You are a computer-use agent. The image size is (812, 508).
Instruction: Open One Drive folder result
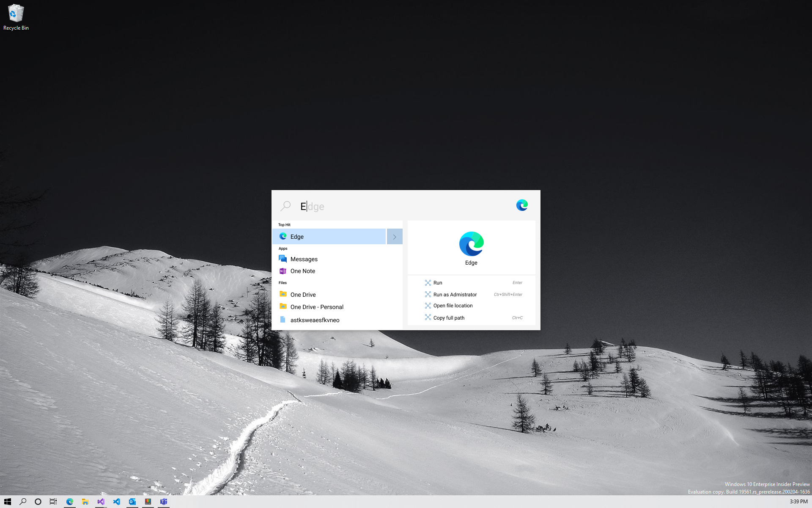[x=303, y=295]
